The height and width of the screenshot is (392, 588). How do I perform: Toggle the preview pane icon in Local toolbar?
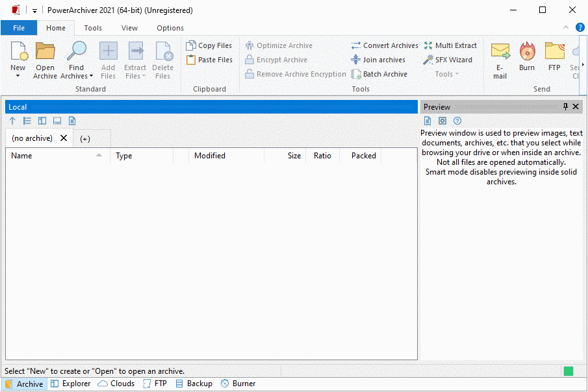(57, 121)
